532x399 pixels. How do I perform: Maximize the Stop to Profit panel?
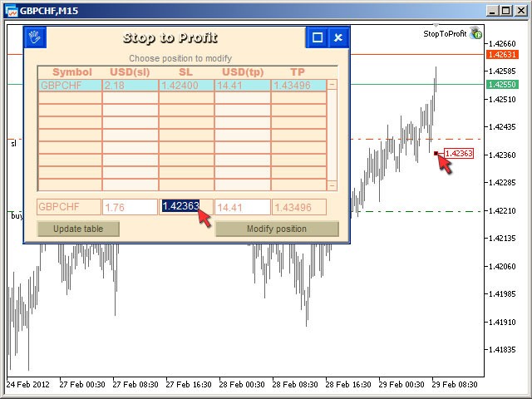[x=318, y=37]
